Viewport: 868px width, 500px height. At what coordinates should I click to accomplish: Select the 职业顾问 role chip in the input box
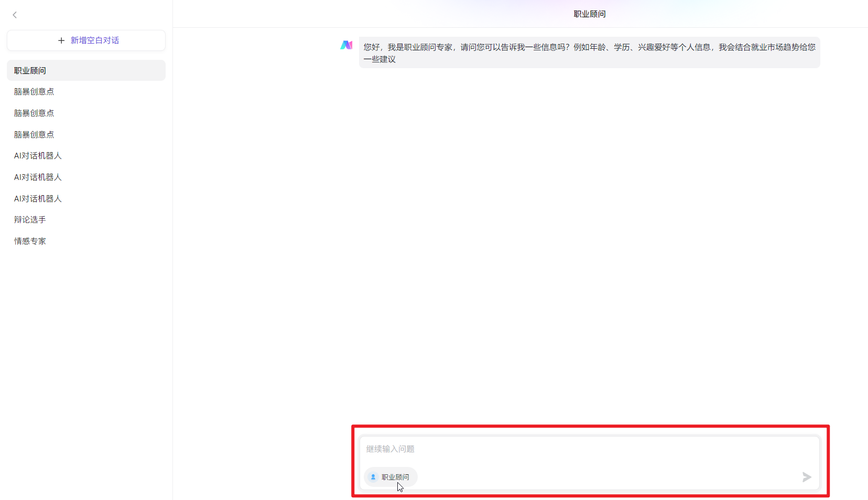(x=390, y=477)
